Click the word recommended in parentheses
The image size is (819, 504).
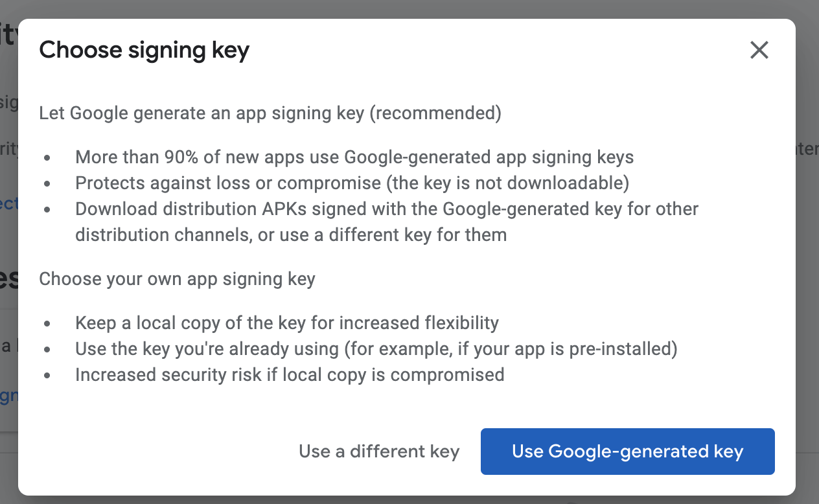(x=435, y=113)
